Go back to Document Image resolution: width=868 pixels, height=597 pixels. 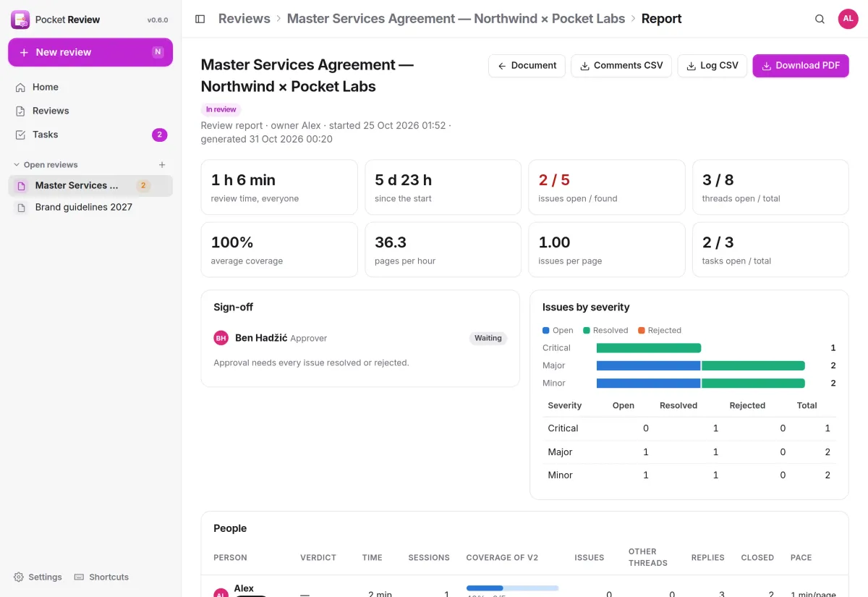[x=527, y=65]
